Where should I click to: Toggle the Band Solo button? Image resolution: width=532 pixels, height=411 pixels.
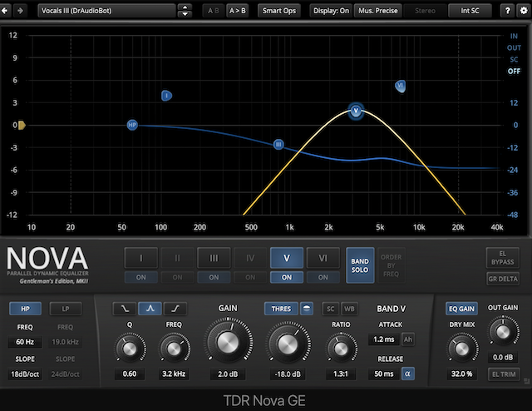(360, 263)
